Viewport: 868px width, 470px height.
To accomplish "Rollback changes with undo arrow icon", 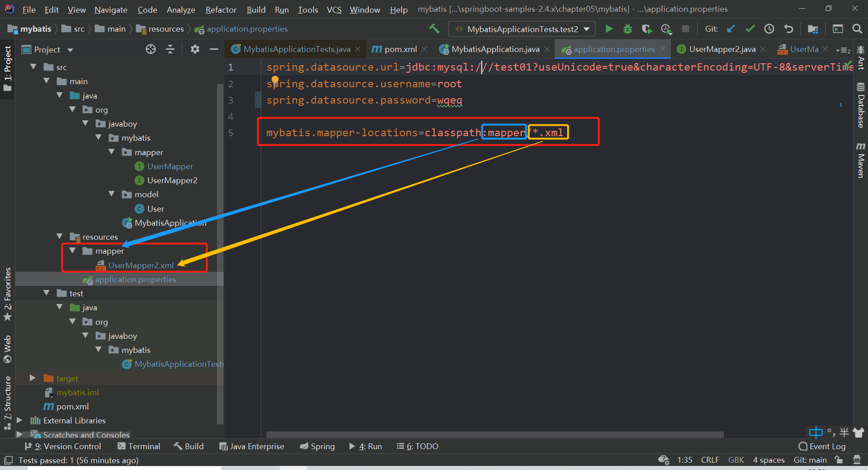I will click(x=788, y=29).
